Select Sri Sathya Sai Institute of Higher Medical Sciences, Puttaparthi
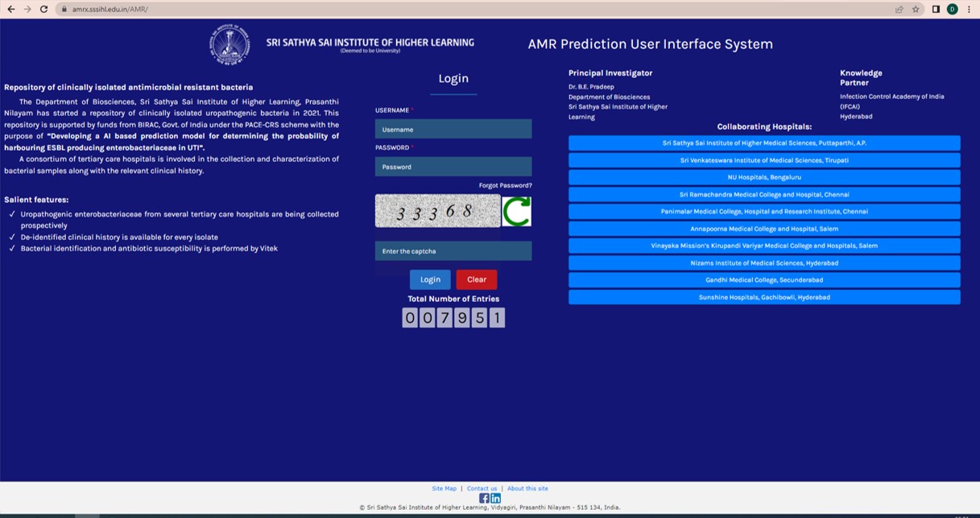 [764, 143]
